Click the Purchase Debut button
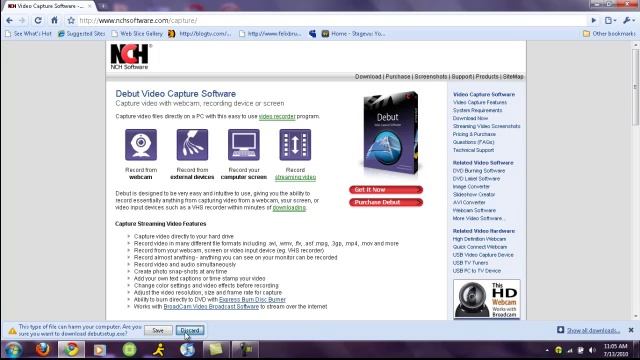 click(386, 202)
